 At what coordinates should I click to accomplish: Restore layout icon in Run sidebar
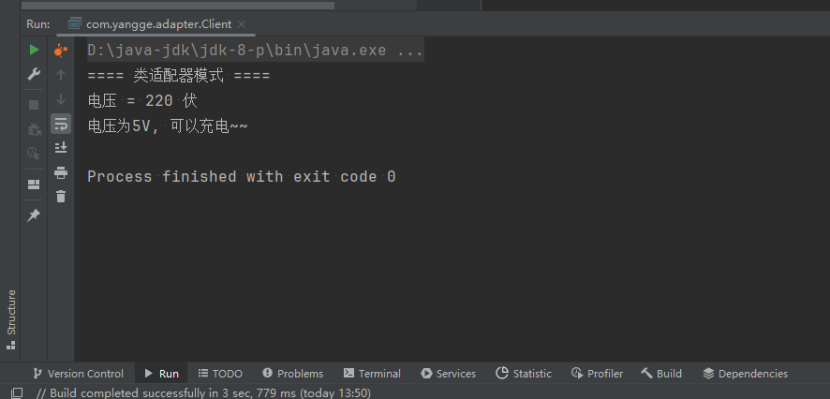tap(34, 184)
